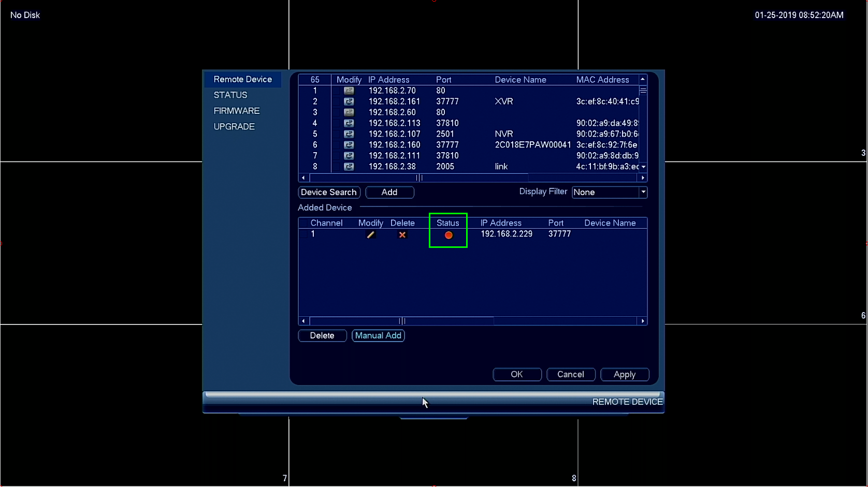Go to the UPGRADE section
The image size is (868, 487).
234,127
